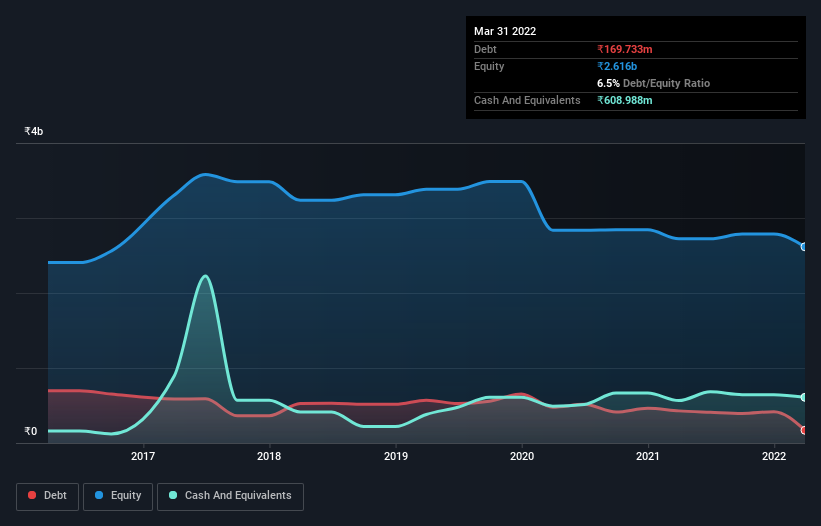Click the Debt row label in tooltip
This screenshot has width=821, height=526.
[485, 49]
